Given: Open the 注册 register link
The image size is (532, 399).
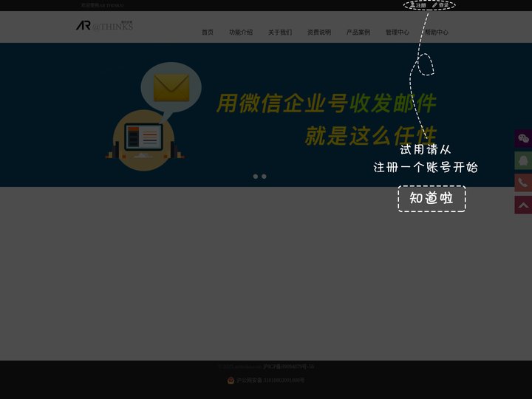Looking at the screenshot, I should (417, 5).
